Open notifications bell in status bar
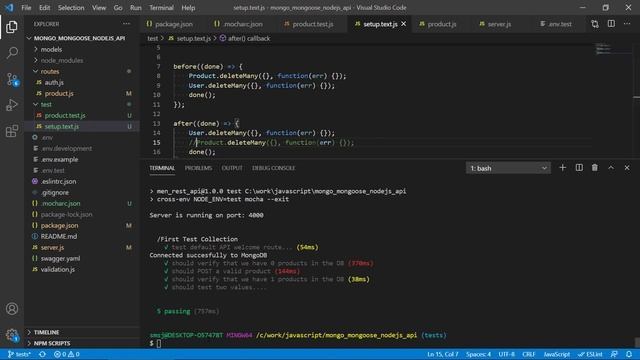The height and width of the screenshot is (360, 640). (629, 354)
